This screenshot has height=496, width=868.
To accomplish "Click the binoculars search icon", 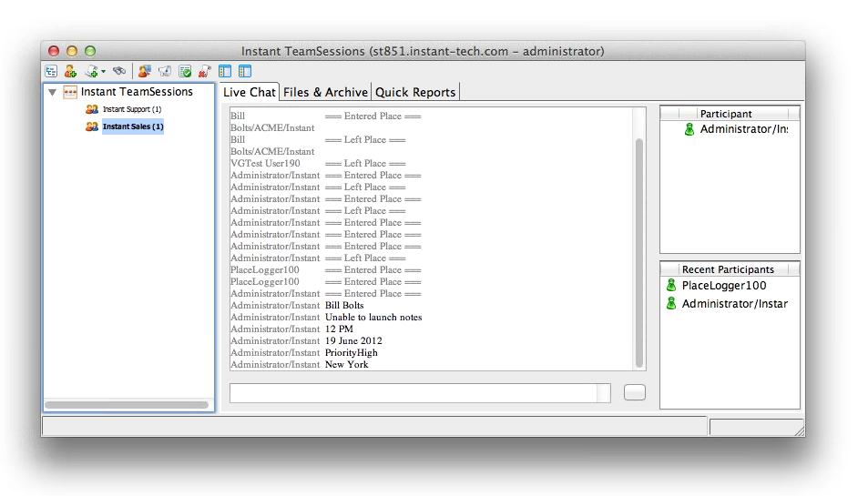I will tap(119, 71).
